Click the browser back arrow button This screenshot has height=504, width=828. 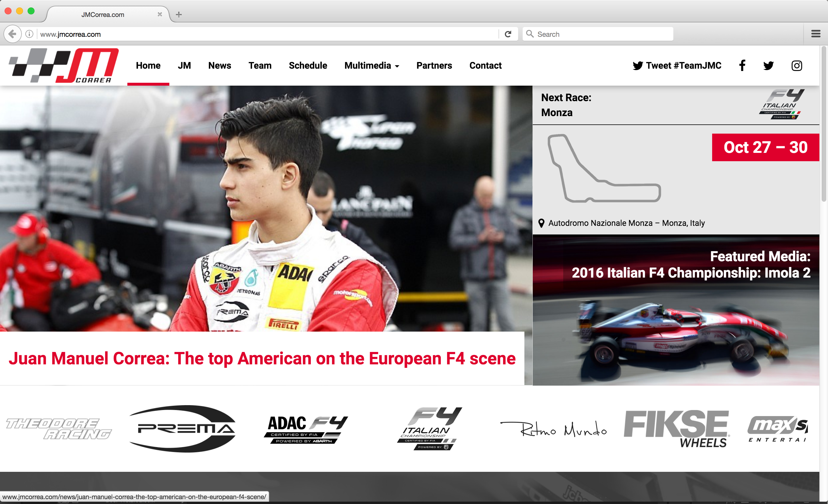(x=12, y=34)
